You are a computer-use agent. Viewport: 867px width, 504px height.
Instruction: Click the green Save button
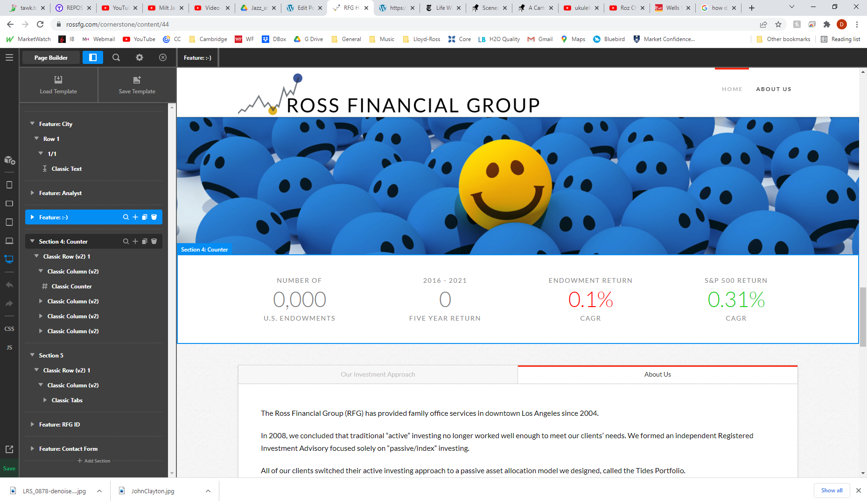[9, 469]
